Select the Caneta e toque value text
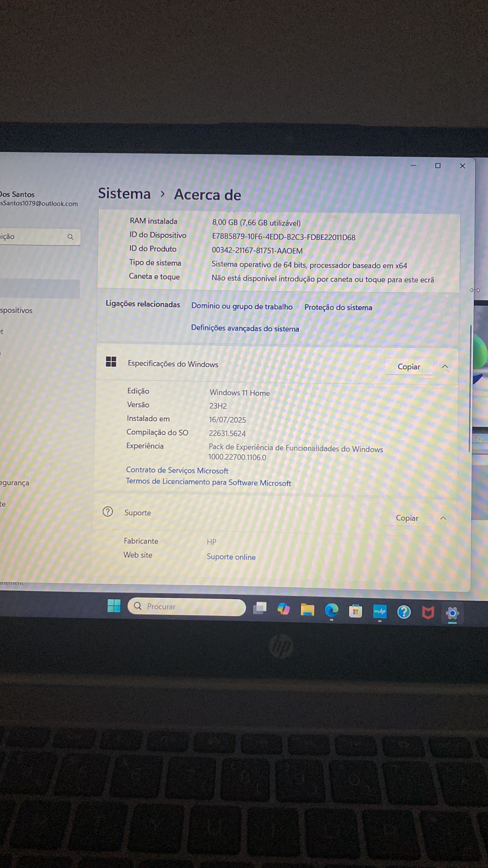The image size is (488, 868). (323, 279)
